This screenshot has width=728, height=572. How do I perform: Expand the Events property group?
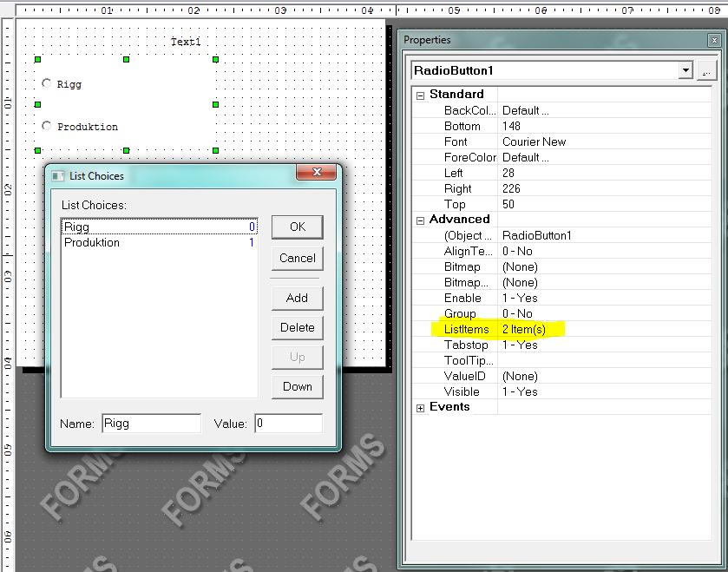420,408
